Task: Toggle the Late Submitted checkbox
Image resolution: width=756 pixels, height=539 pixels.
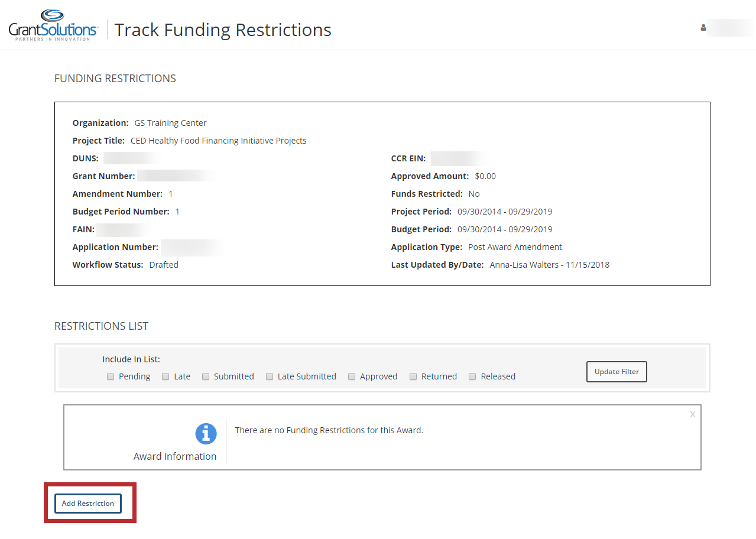Action: [270, 376]
